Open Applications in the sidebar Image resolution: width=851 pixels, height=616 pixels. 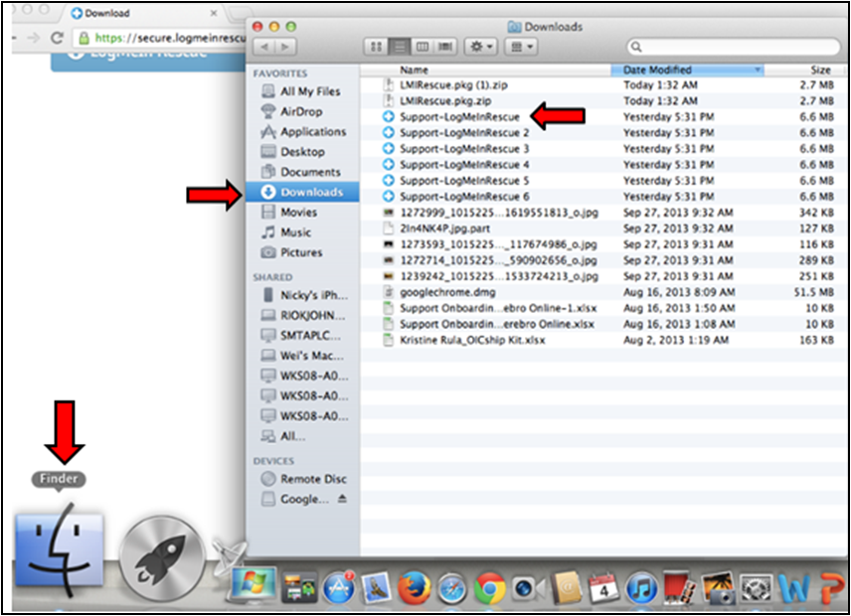tap(301, 131)
